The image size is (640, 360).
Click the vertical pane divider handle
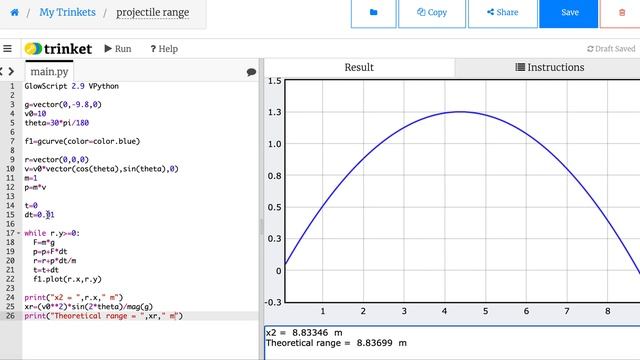pyautogui.click(x=262, y=227)
